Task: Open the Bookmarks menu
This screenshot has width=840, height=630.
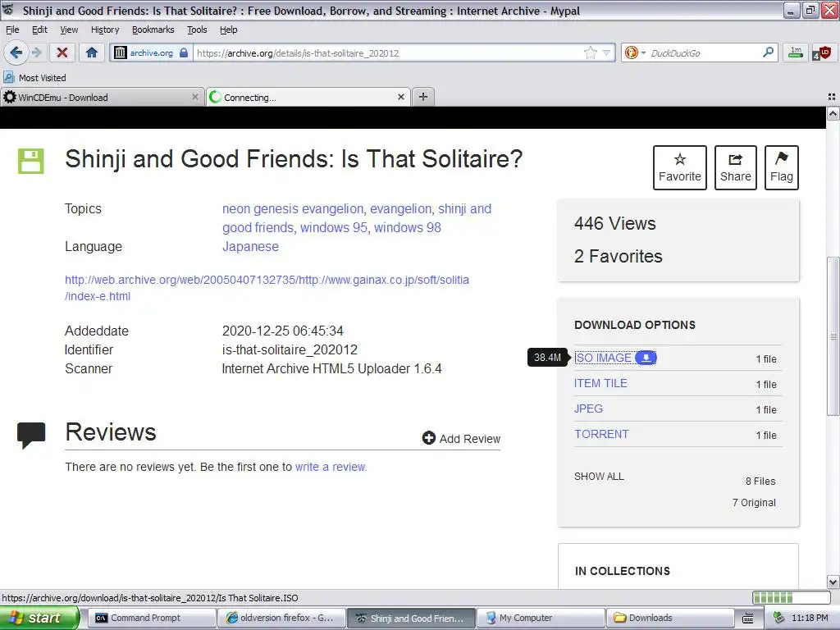Action: tap(153, 30)
